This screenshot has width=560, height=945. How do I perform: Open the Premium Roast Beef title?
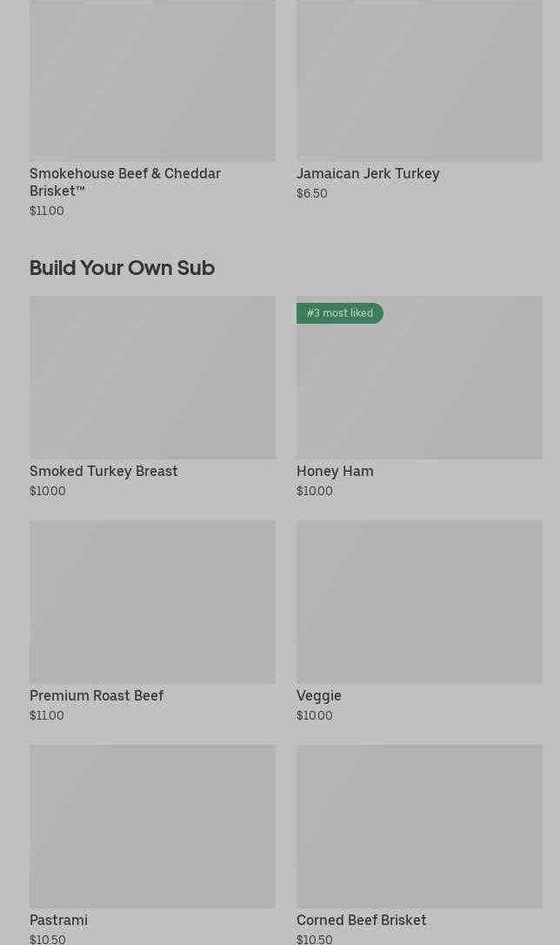click(97, 695)
